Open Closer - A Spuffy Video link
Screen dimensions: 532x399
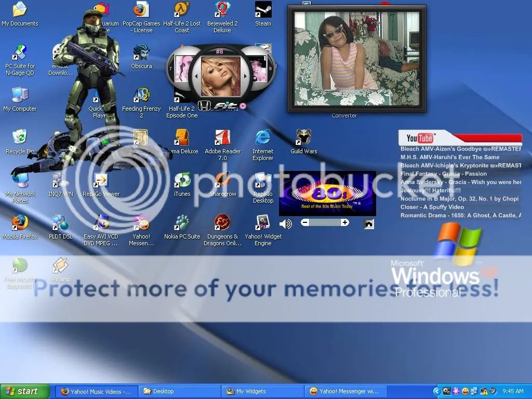click(432, 207)
